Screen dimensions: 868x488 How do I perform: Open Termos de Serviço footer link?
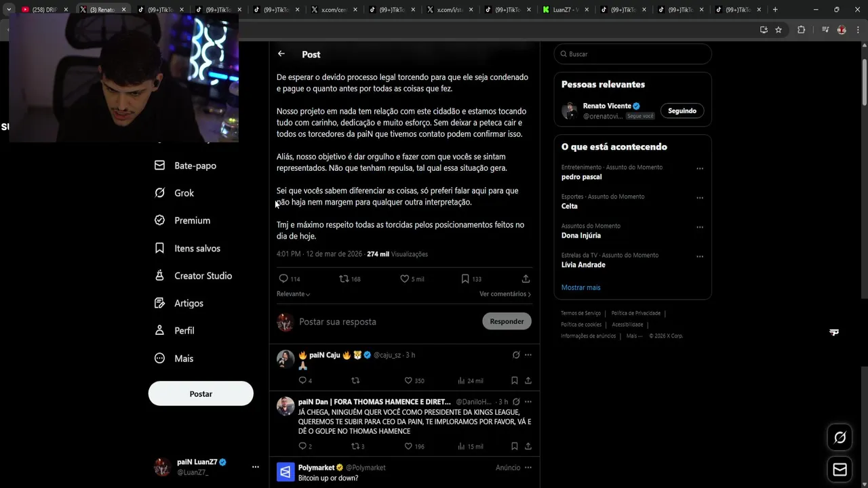(580, 313)
